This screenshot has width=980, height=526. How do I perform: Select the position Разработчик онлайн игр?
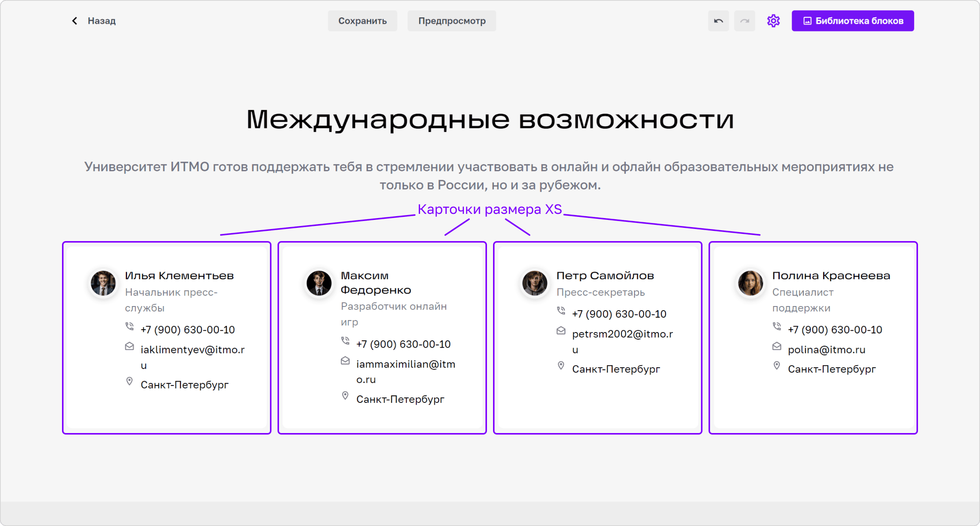click(x=394, y=314)
